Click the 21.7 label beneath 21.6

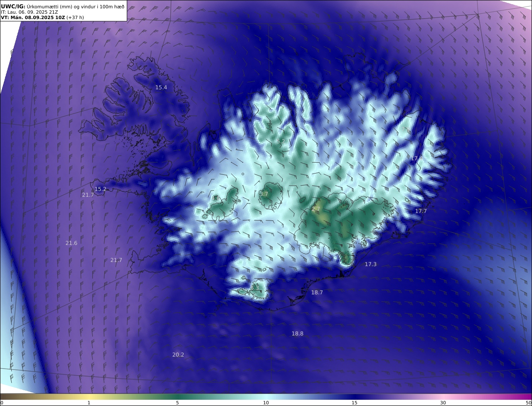116,260
